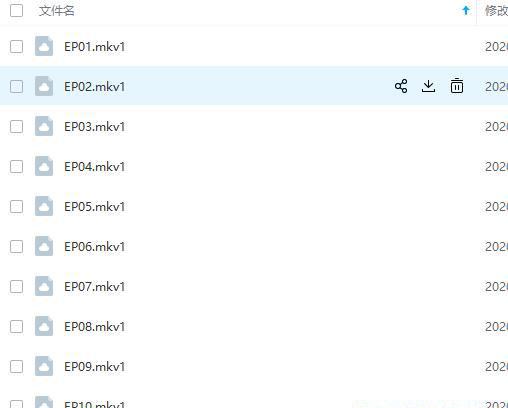Toggle the select-all checkbox beside 文件名
This screenshot has width=508, height=408.
(x=16, y=11)
